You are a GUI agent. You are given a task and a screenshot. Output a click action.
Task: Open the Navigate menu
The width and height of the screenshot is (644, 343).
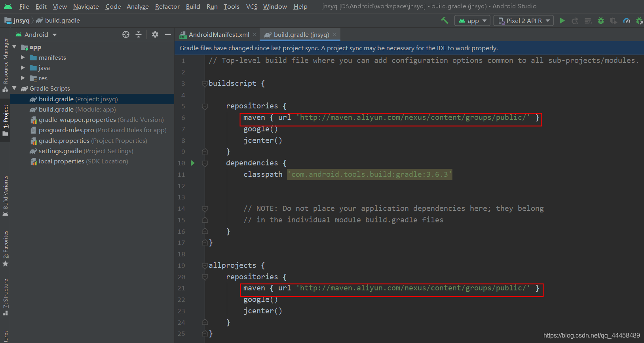click(86, 6)
